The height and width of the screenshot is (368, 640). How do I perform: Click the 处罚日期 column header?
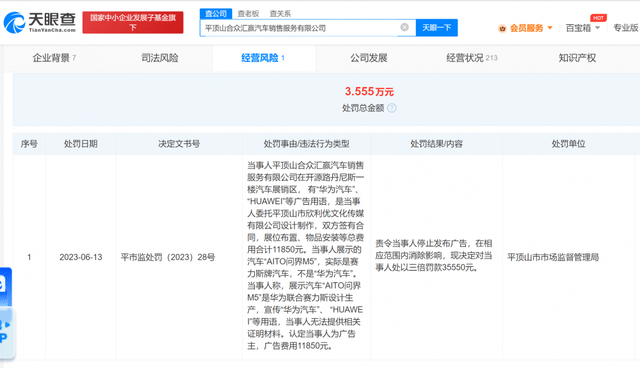coord(80,144)
